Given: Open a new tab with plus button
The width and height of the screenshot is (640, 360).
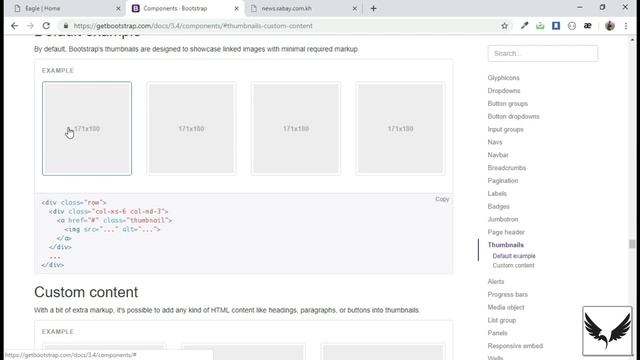Looking at the screenshot, I should [x=373, y=8].
